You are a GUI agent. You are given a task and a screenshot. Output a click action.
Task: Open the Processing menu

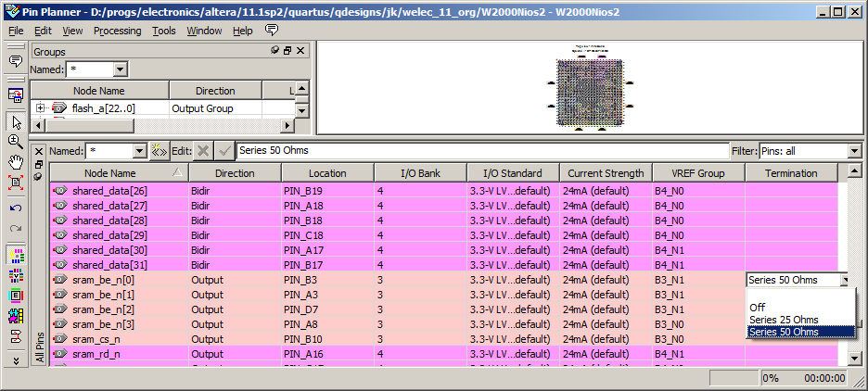117,31
